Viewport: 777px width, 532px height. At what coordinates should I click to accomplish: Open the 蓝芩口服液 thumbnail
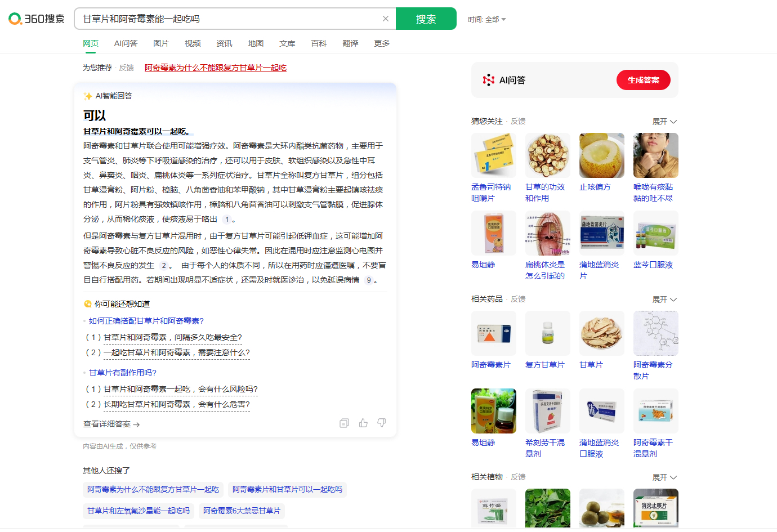(x=656, y=233)
